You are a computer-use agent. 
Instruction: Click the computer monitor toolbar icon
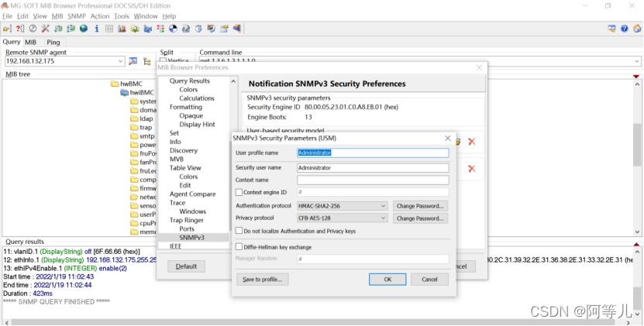[211, 29]
